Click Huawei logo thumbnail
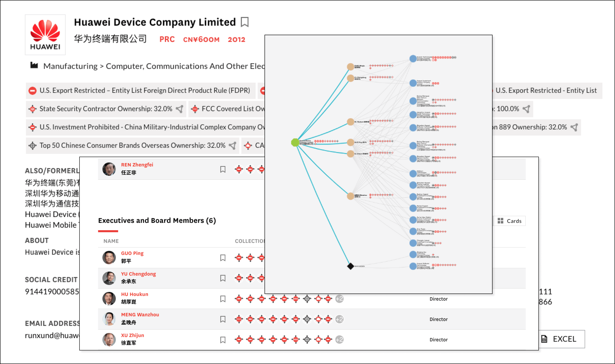This screenshot has height=364, width=615. click(x=45, y=34)
